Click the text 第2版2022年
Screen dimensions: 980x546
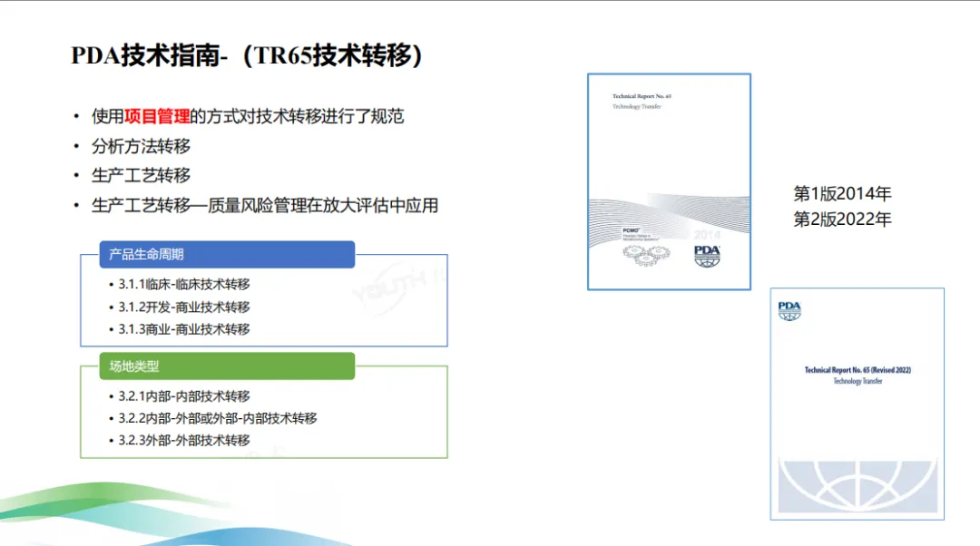(842, 219)
